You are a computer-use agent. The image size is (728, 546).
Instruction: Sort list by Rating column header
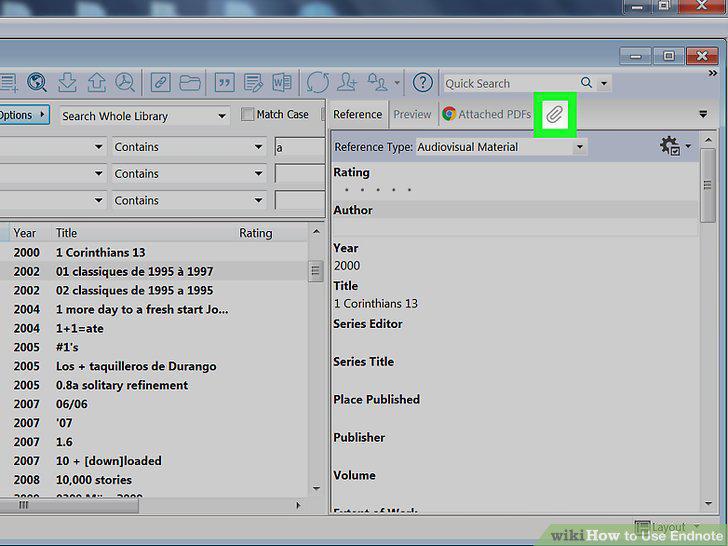click(255, 233)
